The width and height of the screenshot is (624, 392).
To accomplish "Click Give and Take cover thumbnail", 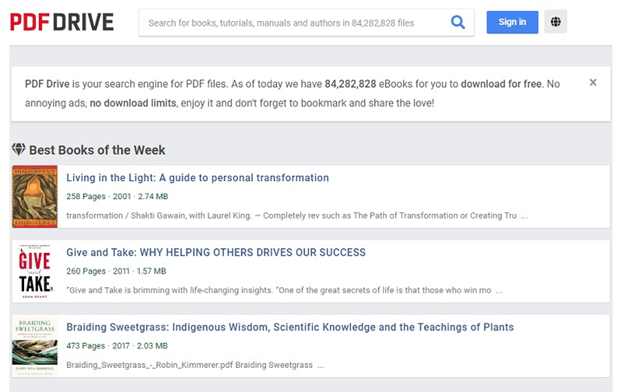I will pos(35,271).
